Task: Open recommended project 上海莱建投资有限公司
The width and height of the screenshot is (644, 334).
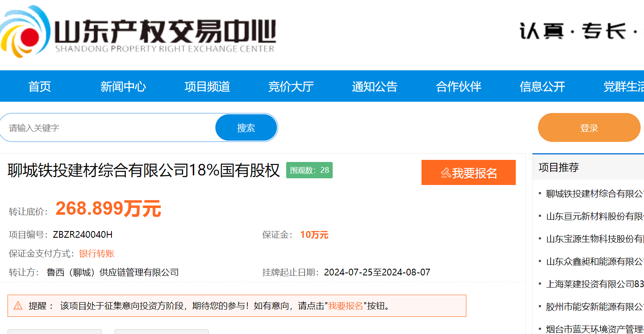Action: 595,284
